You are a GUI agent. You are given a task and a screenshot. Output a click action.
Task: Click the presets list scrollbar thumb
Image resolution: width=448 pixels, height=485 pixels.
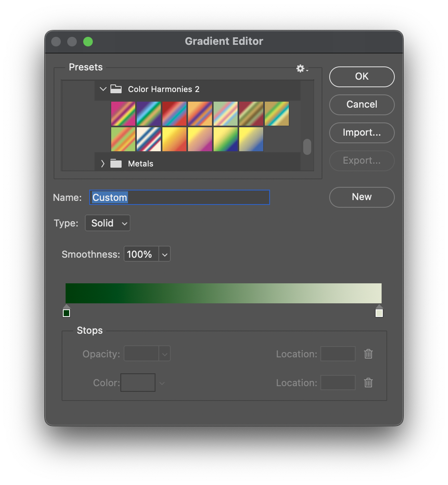tap(307, 147)
